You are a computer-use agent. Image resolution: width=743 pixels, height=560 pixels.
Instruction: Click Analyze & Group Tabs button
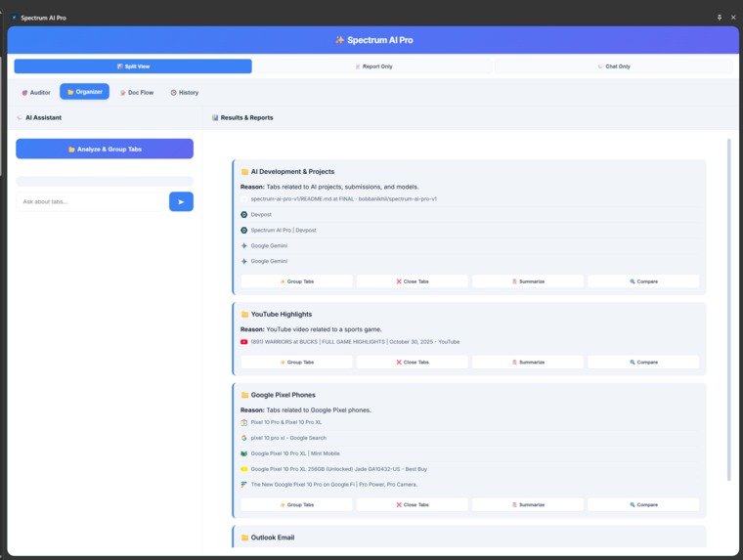tap(105, 149)
